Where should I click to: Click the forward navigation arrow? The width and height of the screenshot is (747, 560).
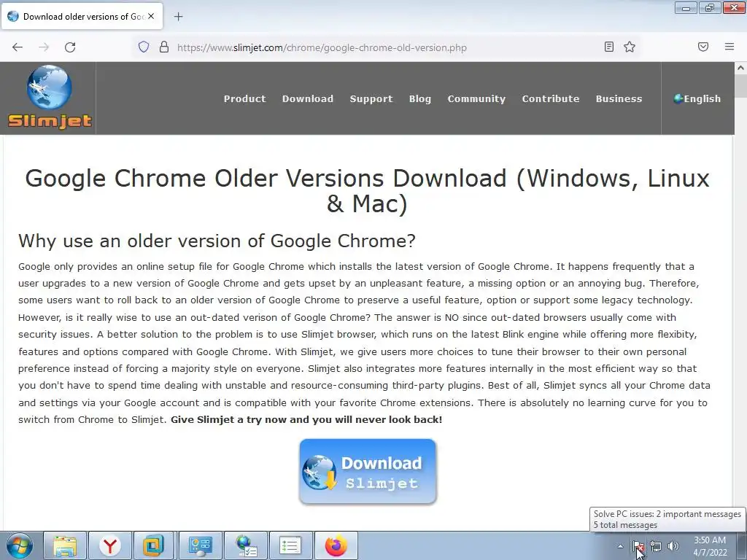[44, 47]
